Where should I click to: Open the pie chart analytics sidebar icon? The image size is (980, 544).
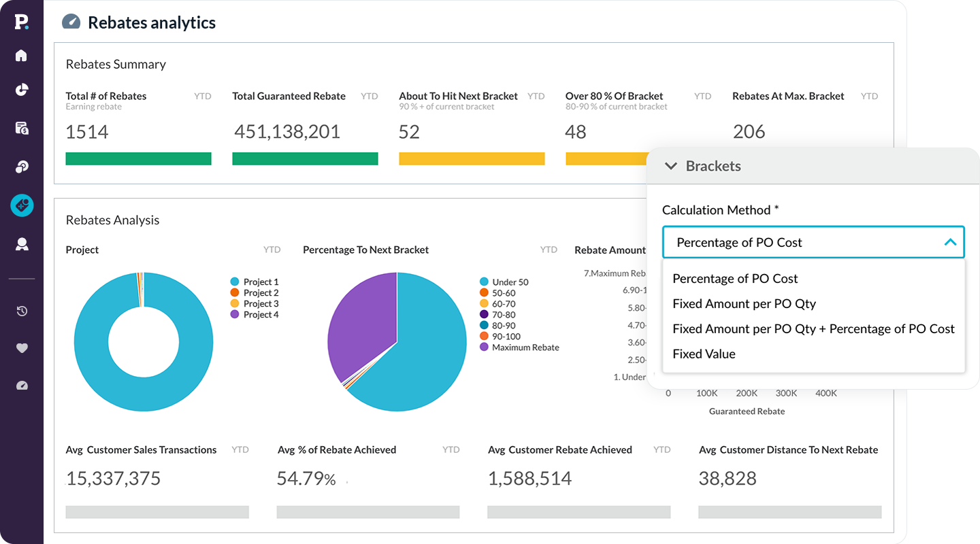coord(22,90)
